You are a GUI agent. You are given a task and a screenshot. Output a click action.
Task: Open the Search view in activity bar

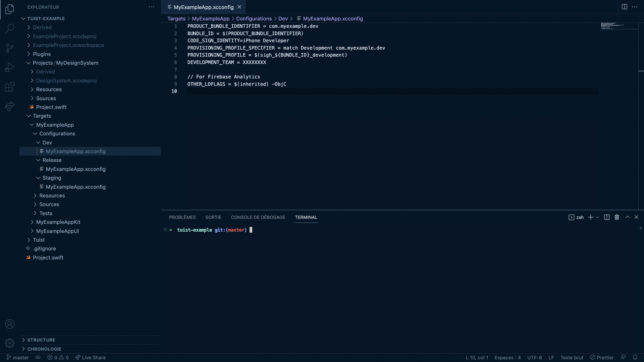point(10,28)
